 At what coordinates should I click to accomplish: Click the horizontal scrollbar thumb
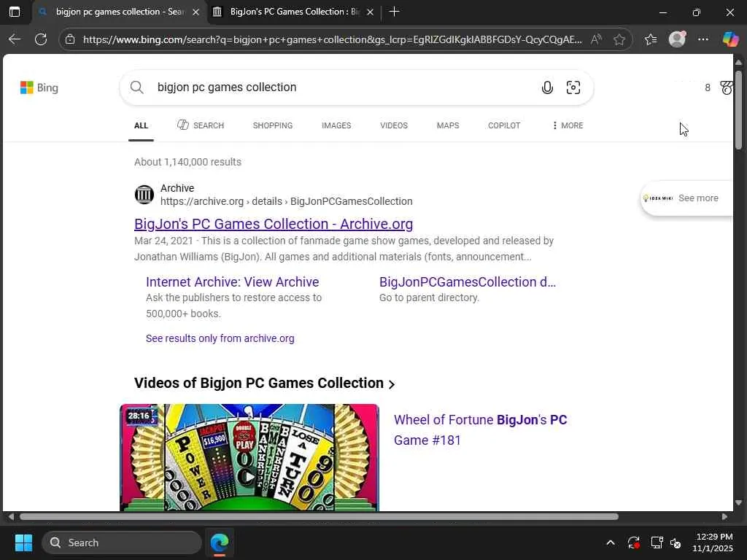[319, 517]
